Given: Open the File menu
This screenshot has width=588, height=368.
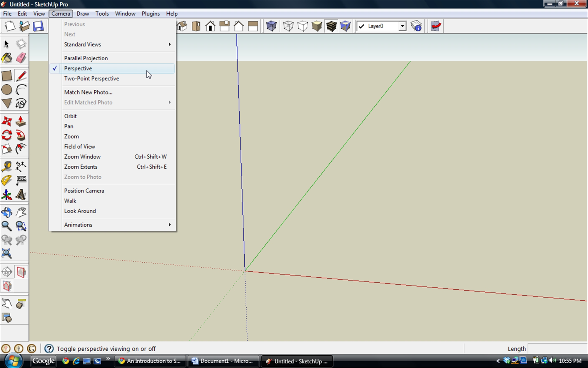Looking at the screenshot, I should point(7,14).
